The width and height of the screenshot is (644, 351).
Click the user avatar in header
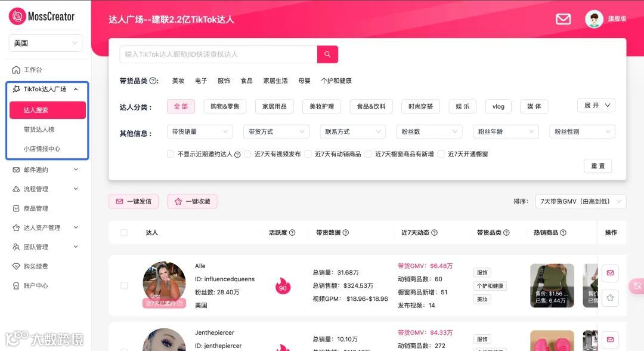click(x=594, y=19)
